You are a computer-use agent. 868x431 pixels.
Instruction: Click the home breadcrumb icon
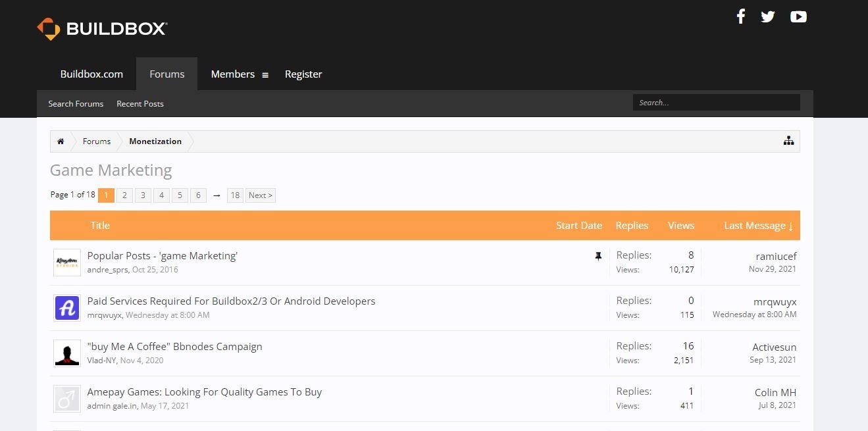pyautogui.click(x=61, y=141)
